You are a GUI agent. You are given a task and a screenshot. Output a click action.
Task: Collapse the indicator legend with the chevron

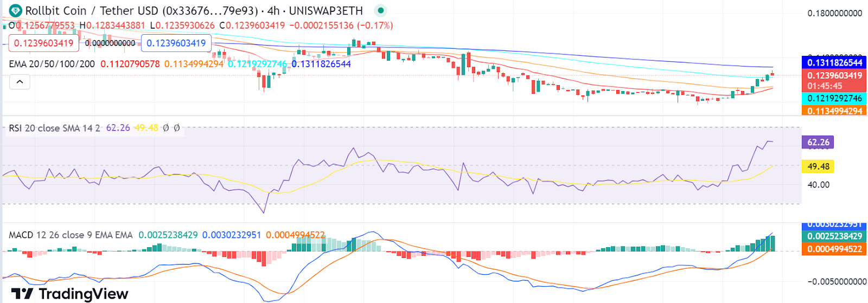pos(20,82)
